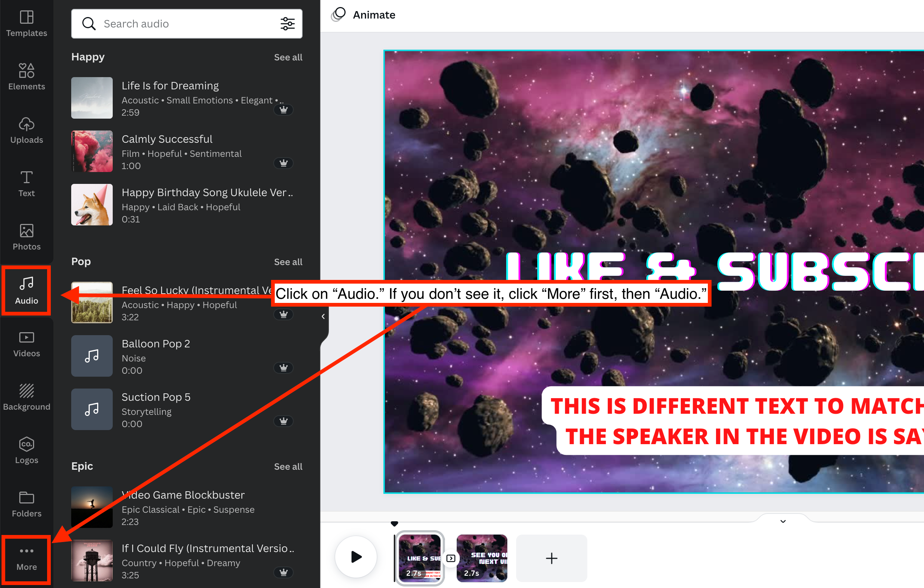Collapse the audio side panel

click(323, 317)
